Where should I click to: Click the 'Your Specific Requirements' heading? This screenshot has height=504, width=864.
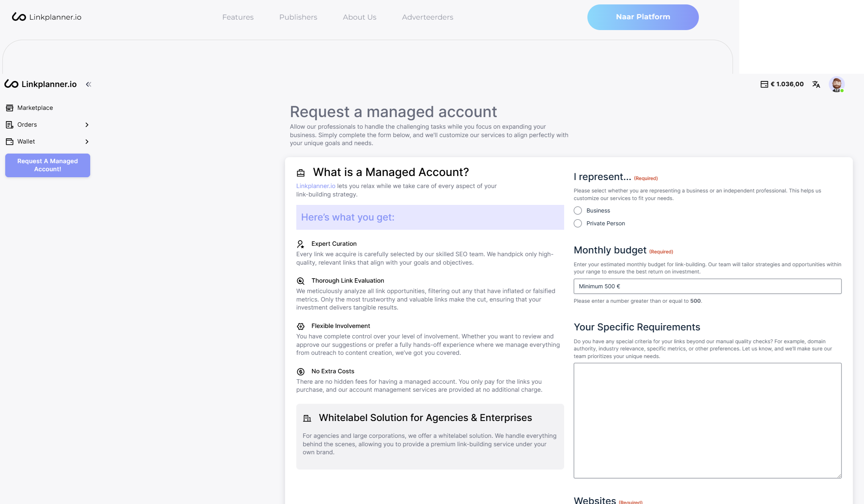pos(637,327)
